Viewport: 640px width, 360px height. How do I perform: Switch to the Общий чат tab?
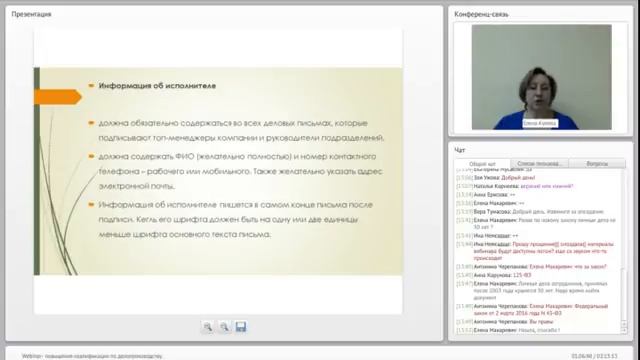coord(482,164)
